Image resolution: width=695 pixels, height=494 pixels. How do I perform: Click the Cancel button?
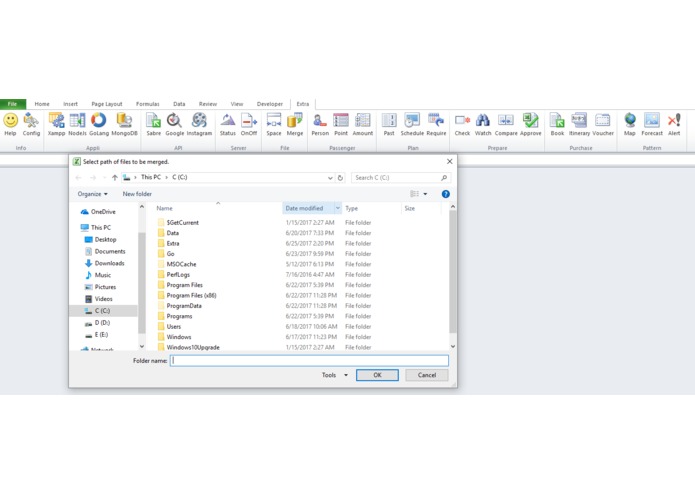tap(427, 375)
